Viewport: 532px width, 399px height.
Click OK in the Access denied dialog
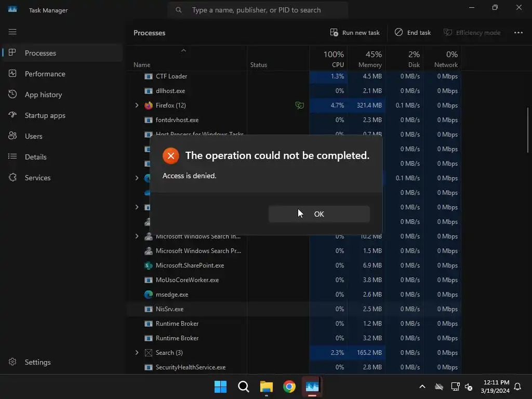click(x=319, y=214)
